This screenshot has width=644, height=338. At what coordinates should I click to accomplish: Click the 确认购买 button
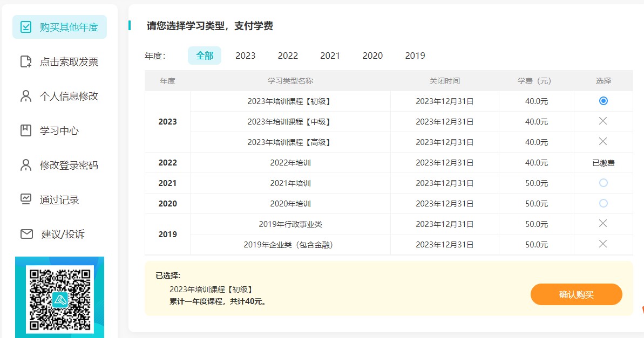576,294
